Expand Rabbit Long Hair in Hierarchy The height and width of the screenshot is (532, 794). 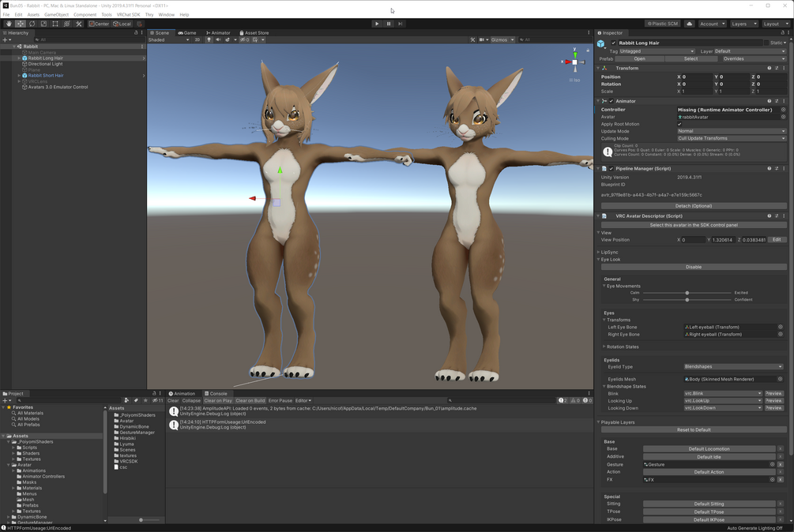(x=19, y=58)
